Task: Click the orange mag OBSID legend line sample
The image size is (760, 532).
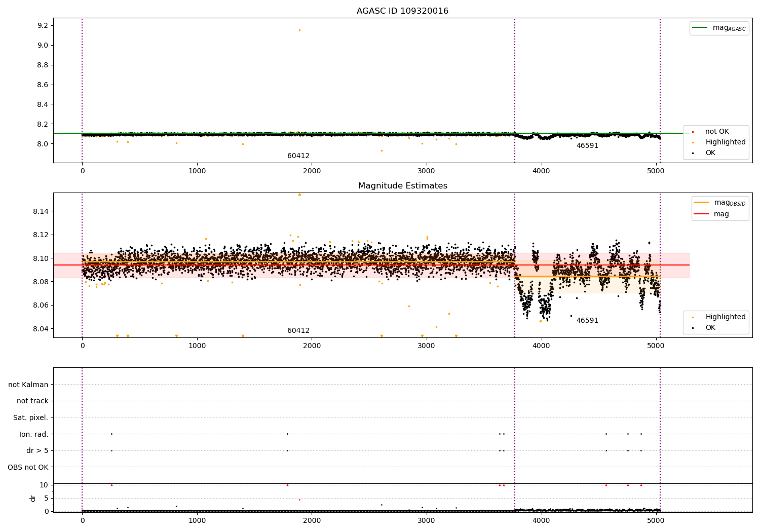Action: click(x=701, y=203)
